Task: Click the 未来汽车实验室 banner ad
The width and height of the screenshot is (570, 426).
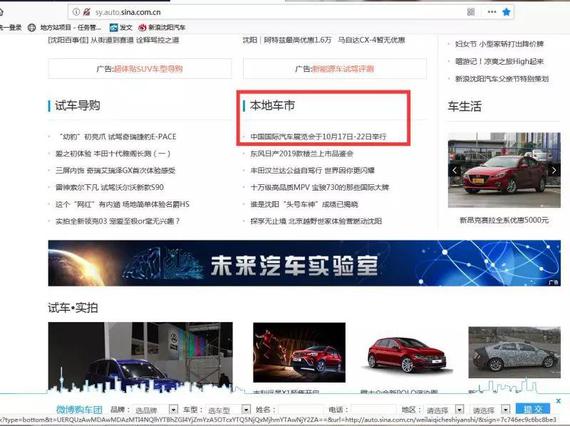Action: (304, 263)
